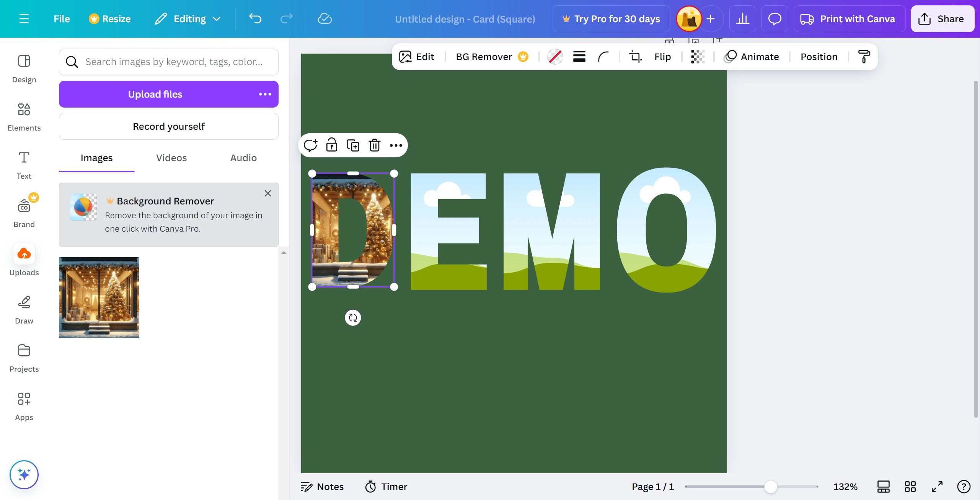Viewport: 980px width, 500px height.
Task: Select the uploaded Christmas tree thumbnail
Action: click(x=99, y=297)
